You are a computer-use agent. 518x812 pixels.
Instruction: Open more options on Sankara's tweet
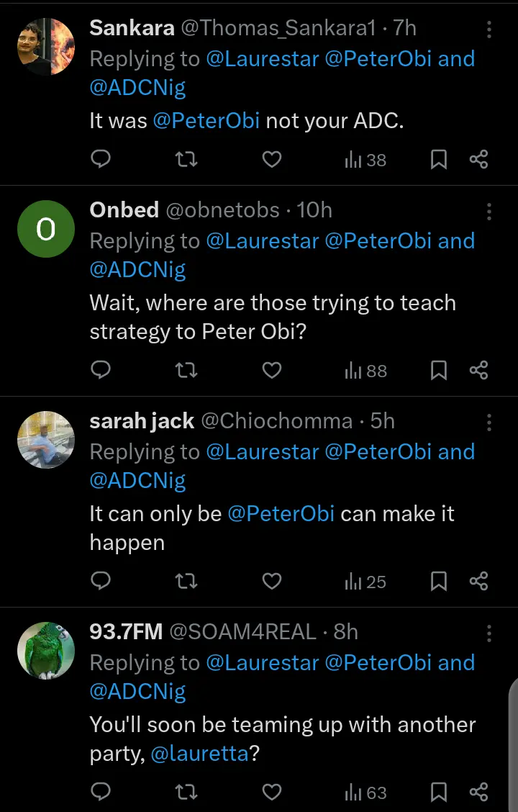point(489,30)
